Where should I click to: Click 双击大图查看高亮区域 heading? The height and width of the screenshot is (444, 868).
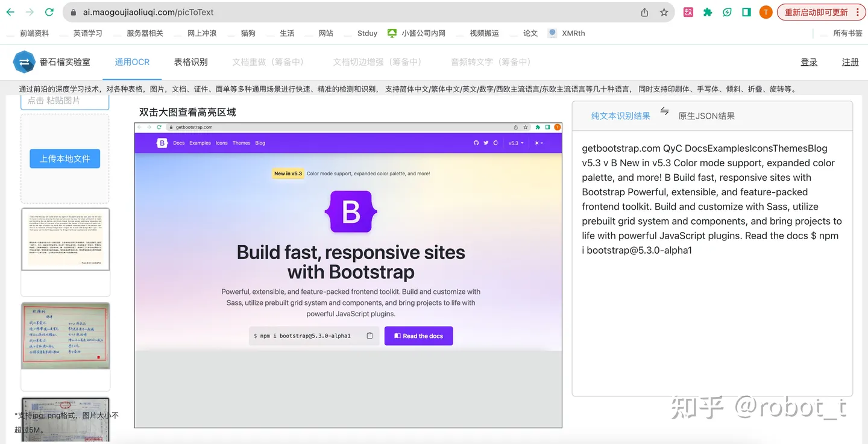coord(187,112)
